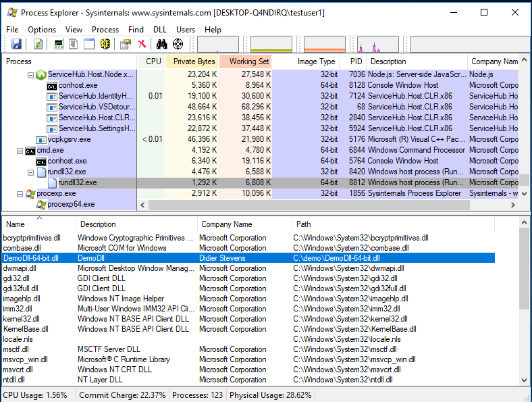Click the red Kill Process icon
Screen dimensions: 532x402
coord(142,44)
